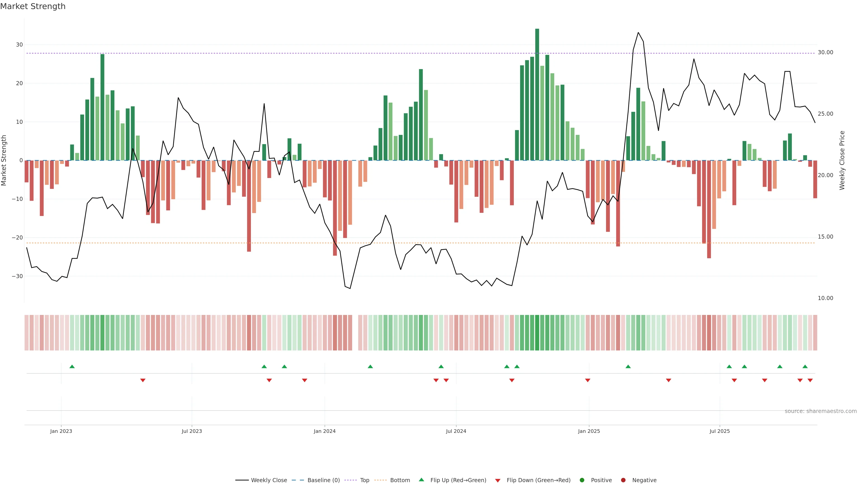Click the 30.00 right-axis price label
The height and width of the screenshot is (488, 868).
825,52
